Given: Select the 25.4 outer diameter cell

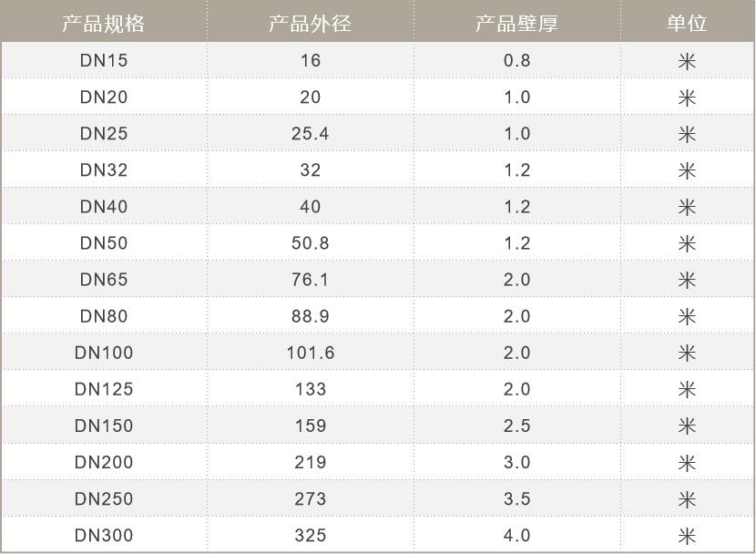Looking at the screenshot, I should coord(310,134).
